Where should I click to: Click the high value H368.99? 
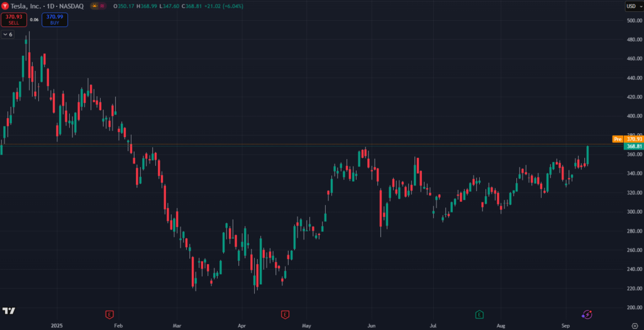point(147,6)
